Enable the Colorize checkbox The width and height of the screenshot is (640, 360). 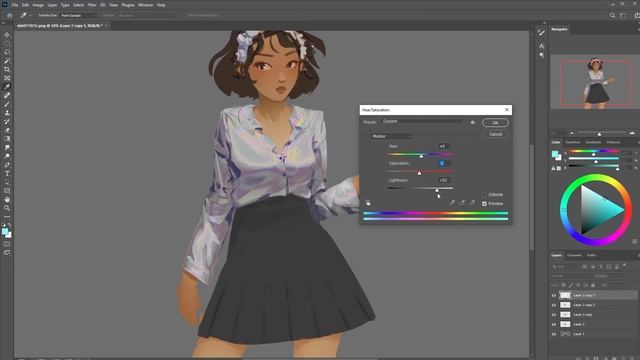(x=484, y=195)
